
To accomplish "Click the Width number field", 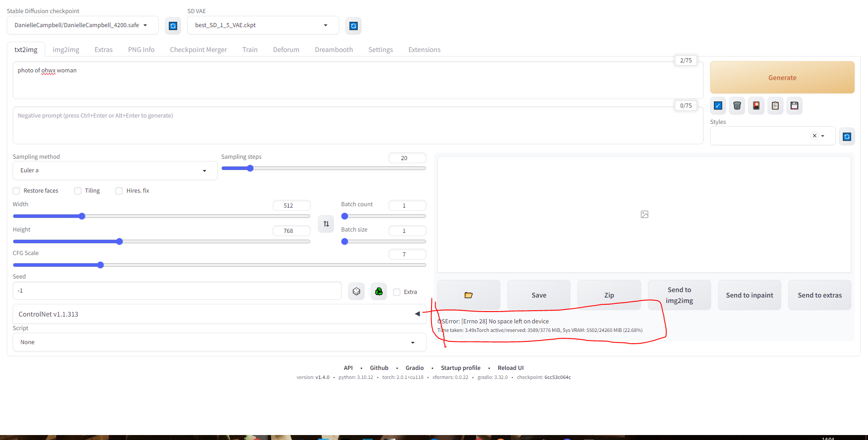I will coord(291,205).
